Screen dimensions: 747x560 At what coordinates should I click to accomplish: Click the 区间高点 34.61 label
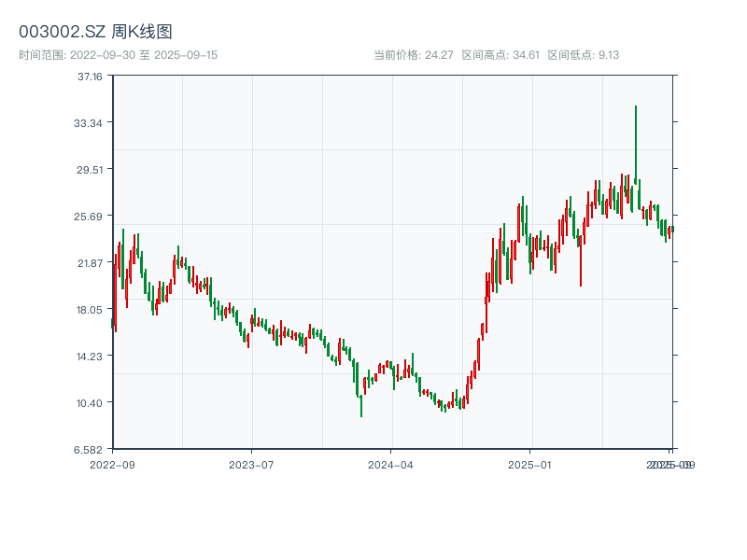500,55
